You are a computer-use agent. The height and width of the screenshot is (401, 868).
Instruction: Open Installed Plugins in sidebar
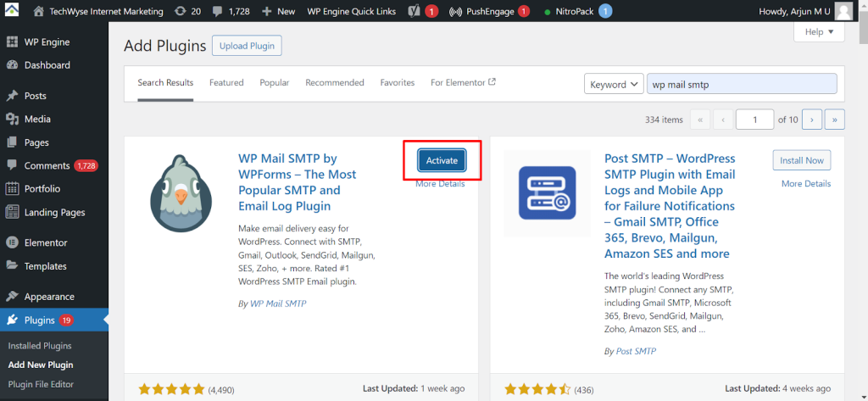coord(39,346)
